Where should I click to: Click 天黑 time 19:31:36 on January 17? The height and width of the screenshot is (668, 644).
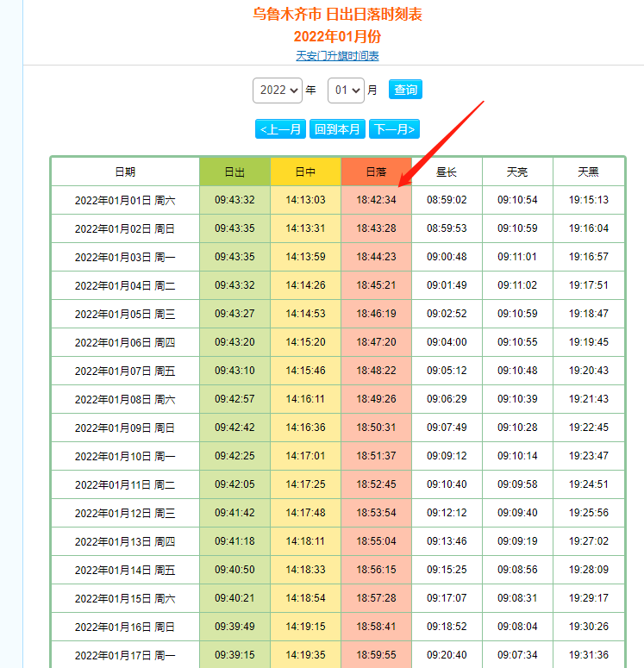[x=588, y=655]
